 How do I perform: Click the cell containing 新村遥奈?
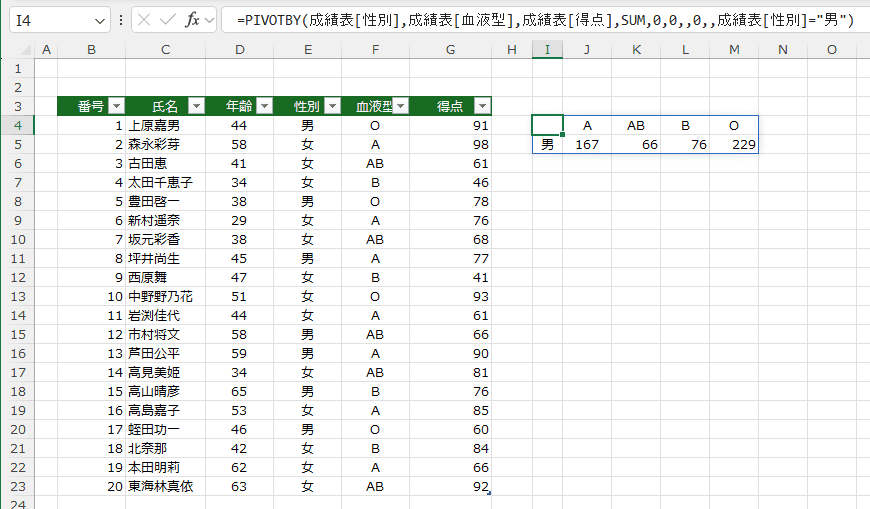(165, 220)
